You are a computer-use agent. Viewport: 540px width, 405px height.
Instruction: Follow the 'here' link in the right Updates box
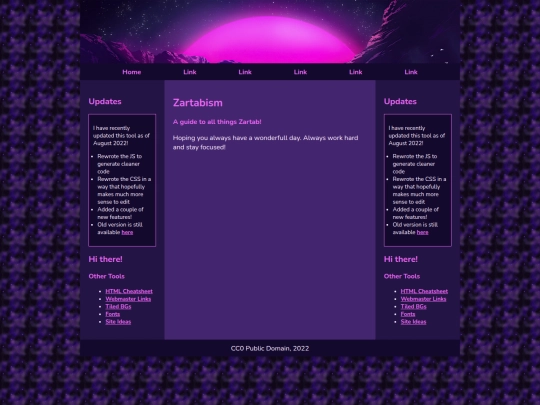(423, 232)
